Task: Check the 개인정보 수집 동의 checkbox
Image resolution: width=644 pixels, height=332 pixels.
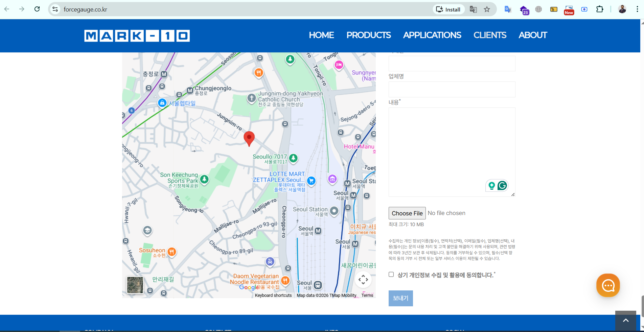Action: tap(391, 275)
